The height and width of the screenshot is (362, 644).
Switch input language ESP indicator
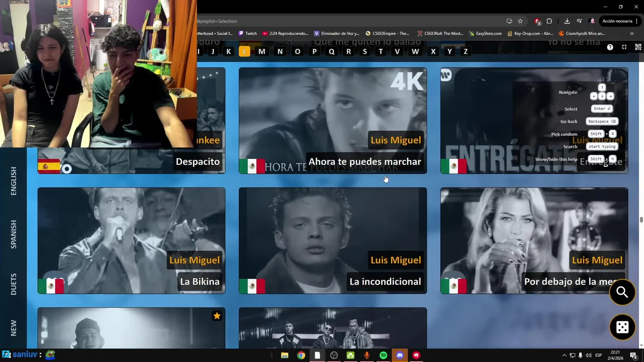[599, 355]
